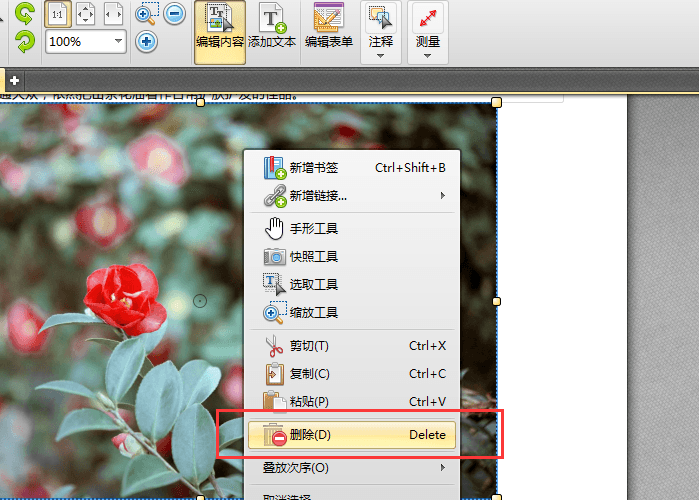This screenshot has width=699, height=500.
Task: Click the Ctrl+Shift+B shortcut text
Action: [x=410, y=168]
